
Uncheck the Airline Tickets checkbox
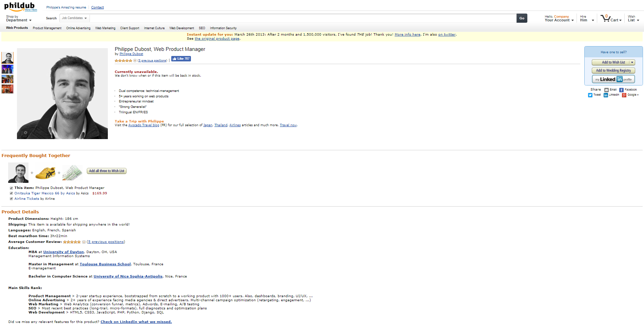[x=12, y=199]
